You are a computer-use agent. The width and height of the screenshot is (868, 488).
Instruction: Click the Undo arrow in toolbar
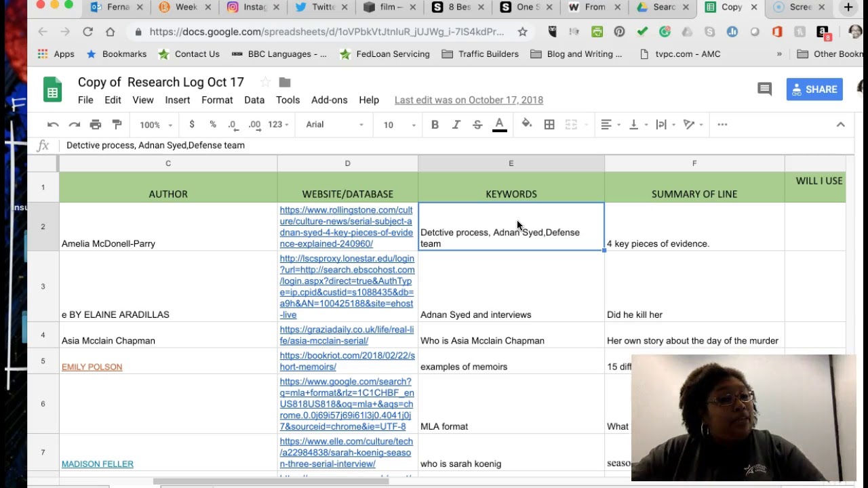[53, 125]
